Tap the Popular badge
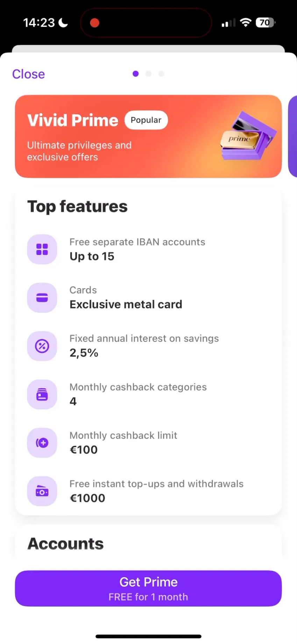 tap(146, 120)
